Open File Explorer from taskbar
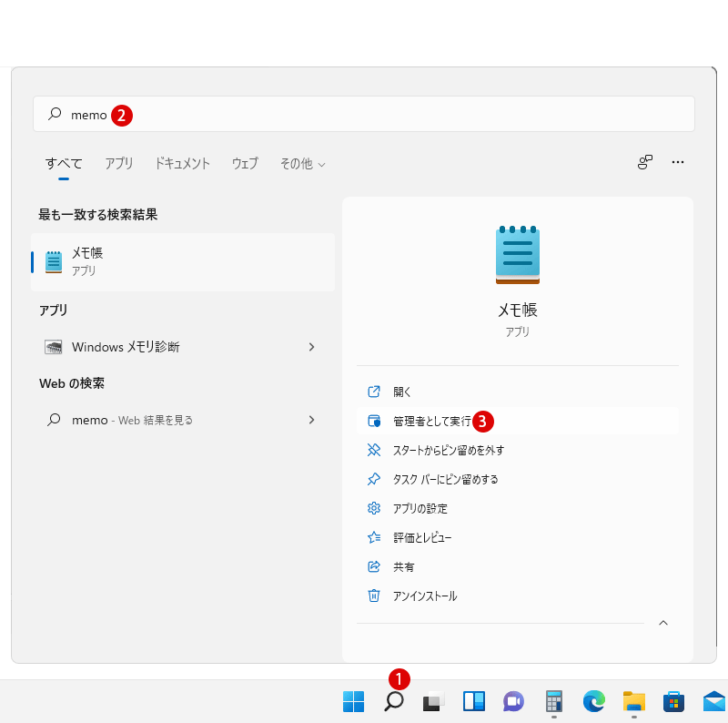Image resolution: width=728 pixels, height=723 pixels. (633, 701)
